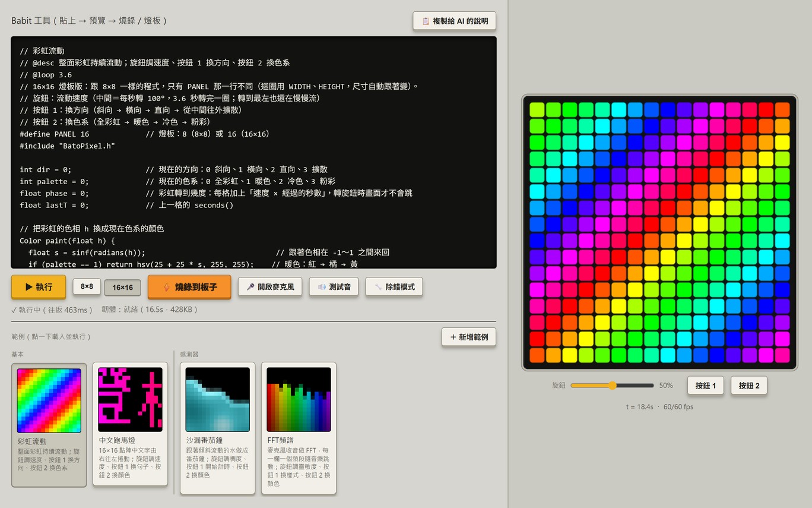Click the flame icon on 燒錄到板子
812x508 pixels.
pyautogui.click(x=167, y=287)
